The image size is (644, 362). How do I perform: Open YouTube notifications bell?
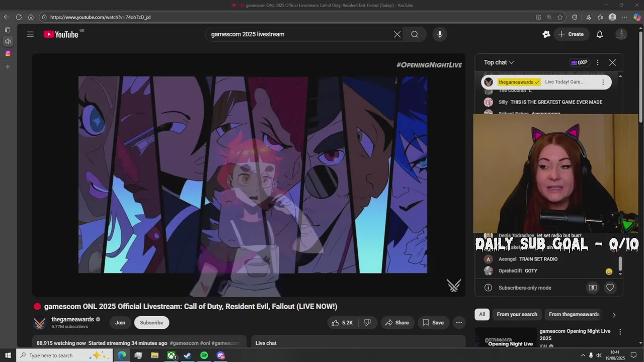(x=600, y=34)
